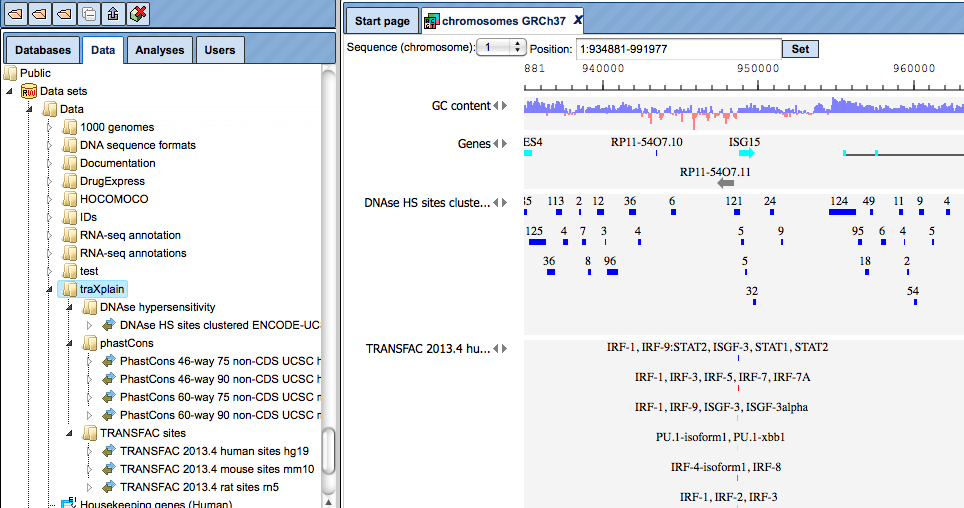Click the export upload arrow toolbar icon

coord(114,14)
